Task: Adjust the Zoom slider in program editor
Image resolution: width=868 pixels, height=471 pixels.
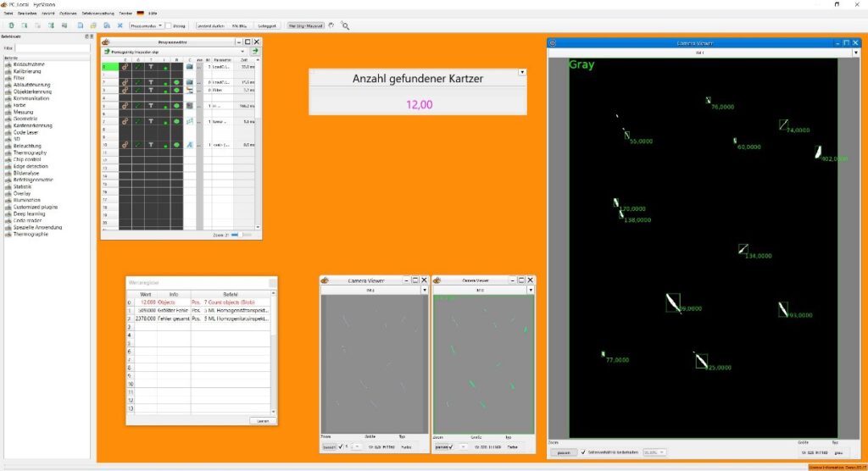Action: point(240,235)
